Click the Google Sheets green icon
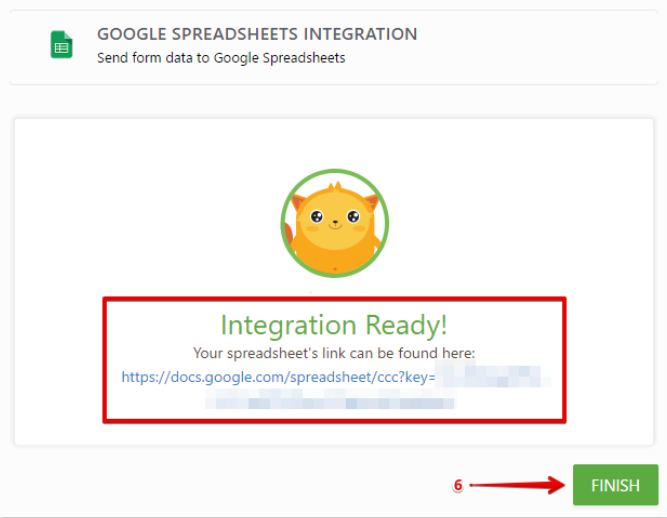The image size is (667, 518). click(62, 44)
